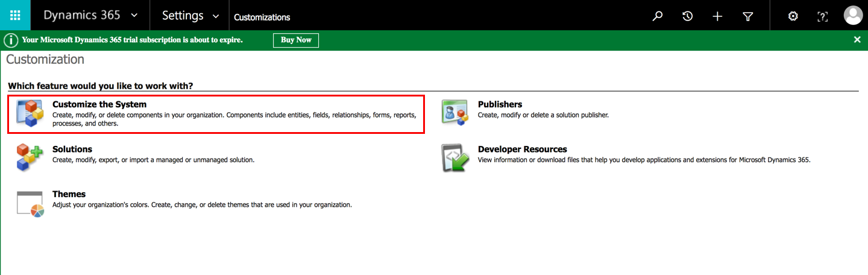Open the Solutions link
Image resolution: width=868 pixels, height=275 pixels.
point(72,149)
